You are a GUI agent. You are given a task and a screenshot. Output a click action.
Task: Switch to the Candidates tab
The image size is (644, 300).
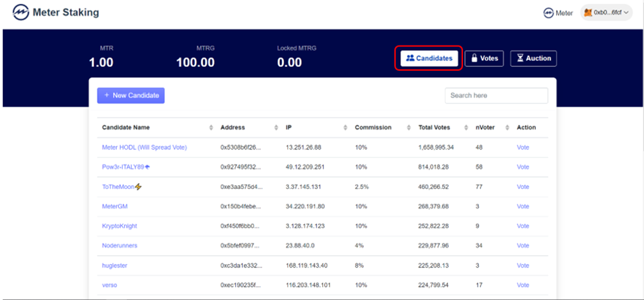pos(429,58)
